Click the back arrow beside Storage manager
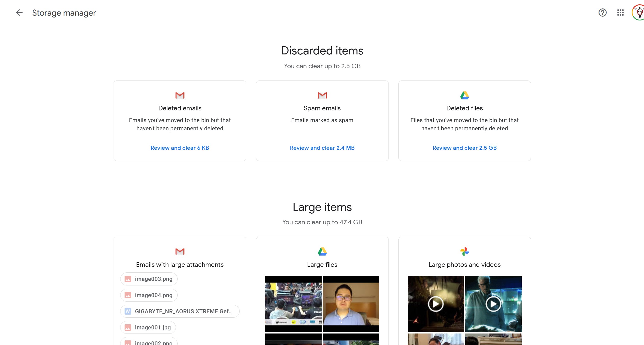644x345 pixels. 19,13
